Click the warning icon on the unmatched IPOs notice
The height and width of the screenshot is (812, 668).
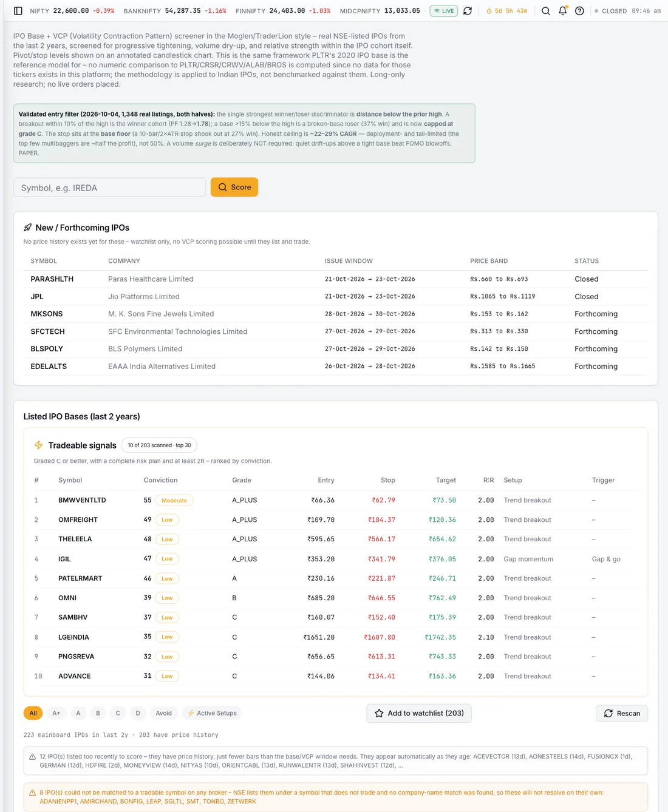tap(33, 793)
